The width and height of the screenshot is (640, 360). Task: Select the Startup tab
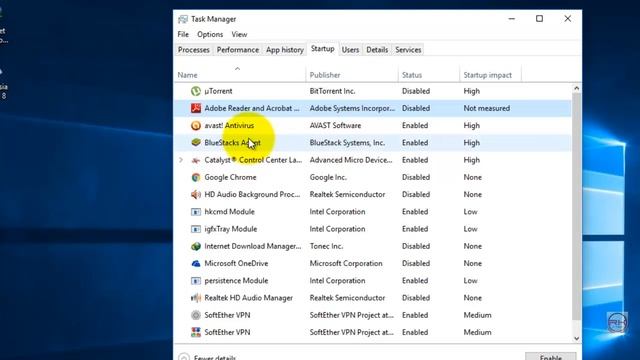pyautogui.click(x=322, y=49)
